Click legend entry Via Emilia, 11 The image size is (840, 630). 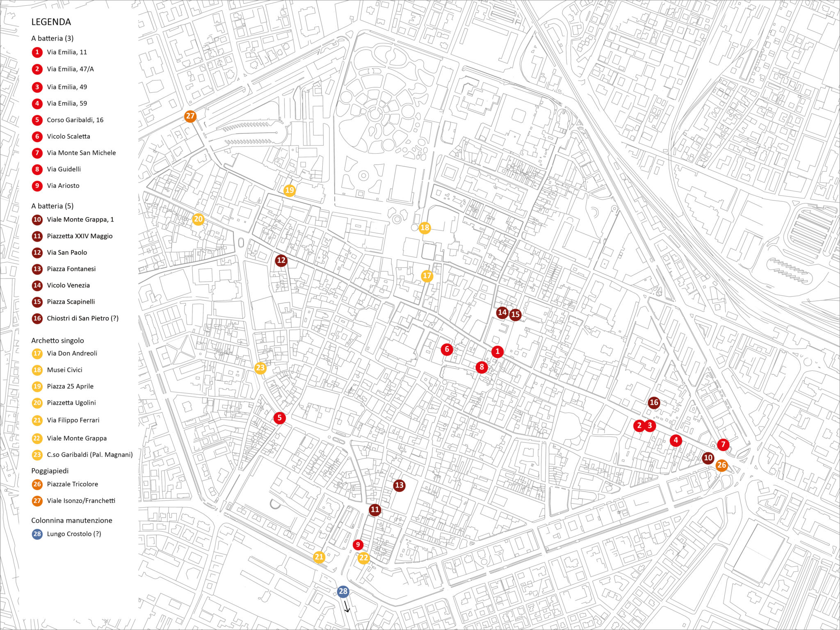point(66,52)
